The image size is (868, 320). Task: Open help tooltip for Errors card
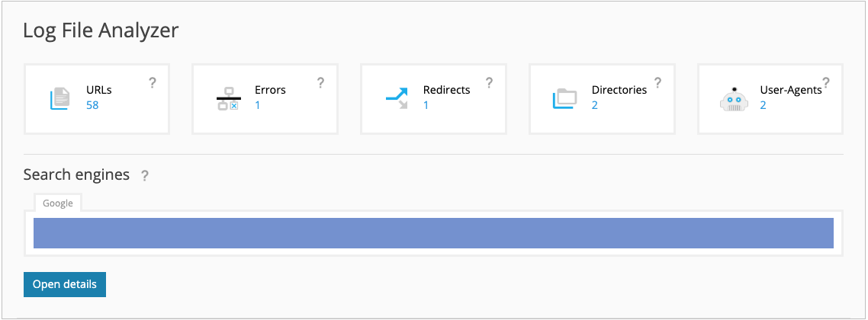point(320,83)
